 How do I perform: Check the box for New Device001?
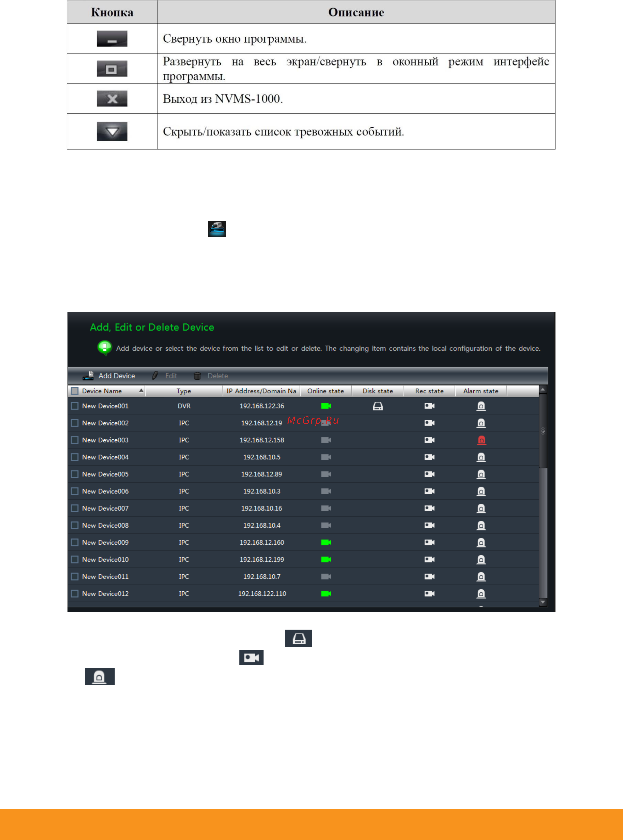[x=75, y=406]
